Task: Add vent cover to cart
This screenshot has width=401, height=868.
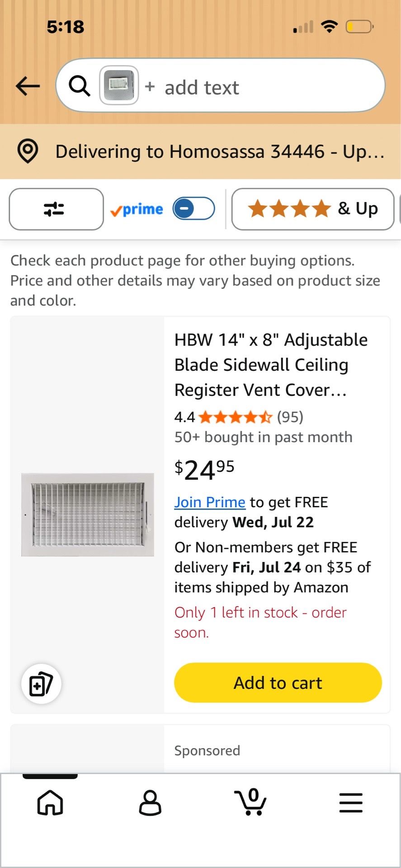Action: click(278, 683)
